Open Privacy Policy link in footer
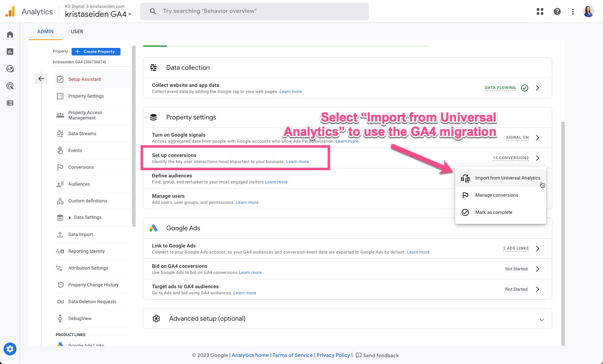The height and width of the screenshot is (364, 603). pos(333,355)
